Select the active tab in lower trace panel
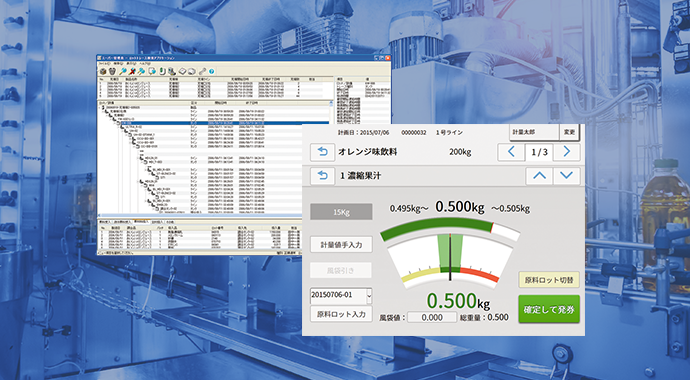This screenshot has height=380, width=690. click(141, 222)
